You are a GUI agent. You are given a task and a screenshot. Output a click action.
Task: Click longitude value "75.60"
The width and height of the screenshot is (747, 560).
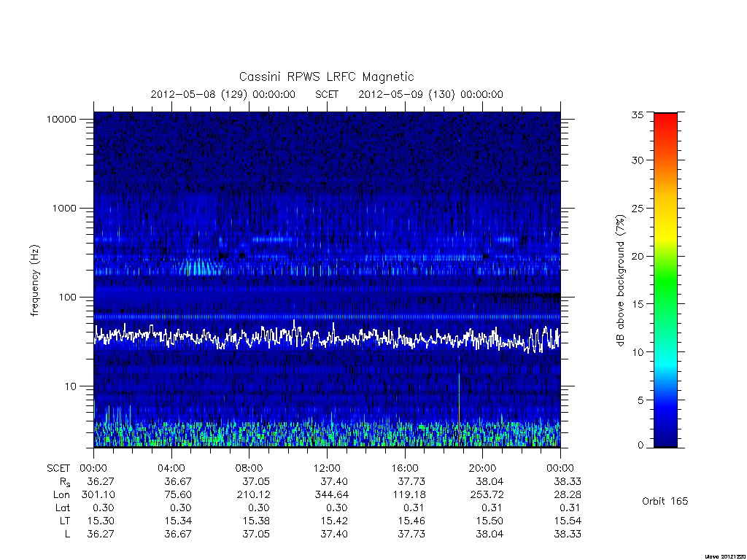click(x=178, y=495)
